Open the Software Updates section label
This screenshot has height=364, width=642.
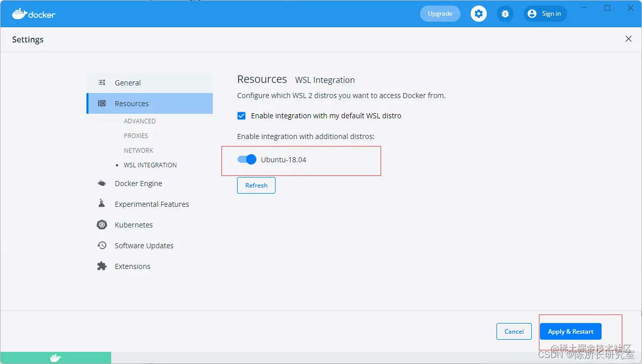(x=144, y=246)
